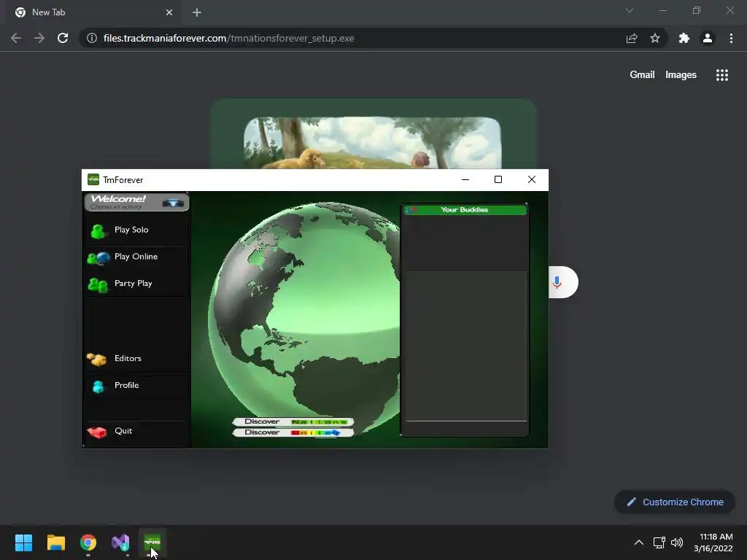Click the Google doodle image

(373, 134)
